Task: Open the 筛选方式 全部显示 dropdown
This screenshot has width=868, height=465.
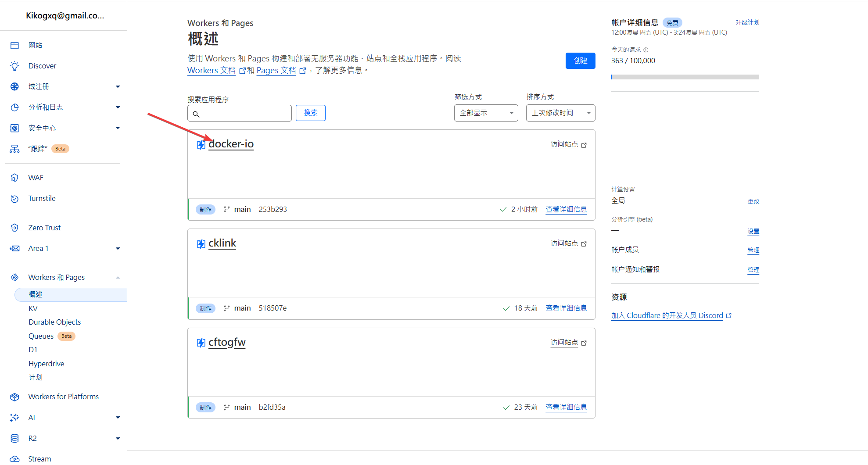Action: 486,113
